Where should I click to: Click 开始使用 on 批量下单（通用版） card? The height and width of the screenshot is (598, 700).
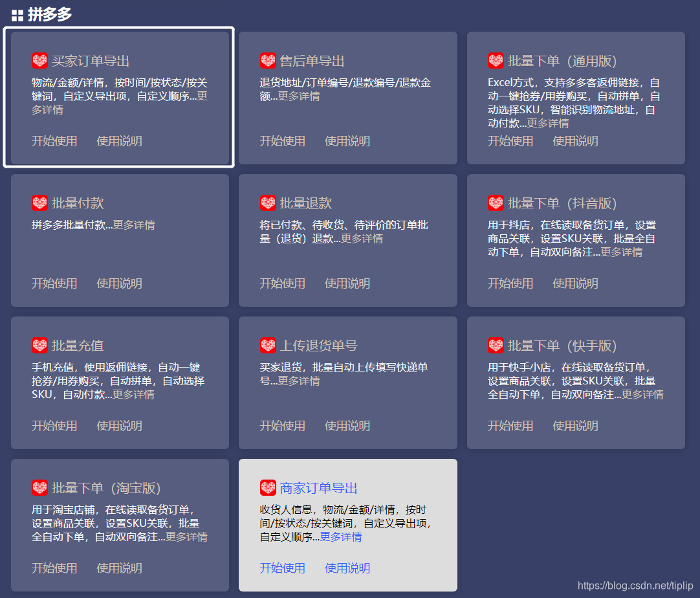coord(510,141)
